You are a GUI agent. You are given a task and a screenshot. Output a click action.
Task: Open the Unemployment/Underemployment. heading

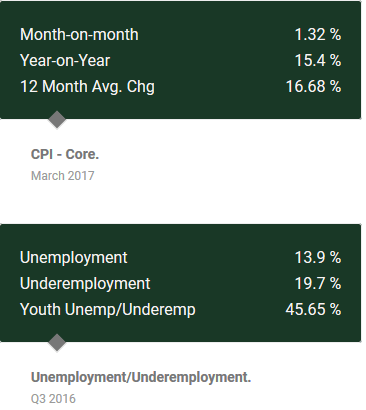click(x=141, y=377)
